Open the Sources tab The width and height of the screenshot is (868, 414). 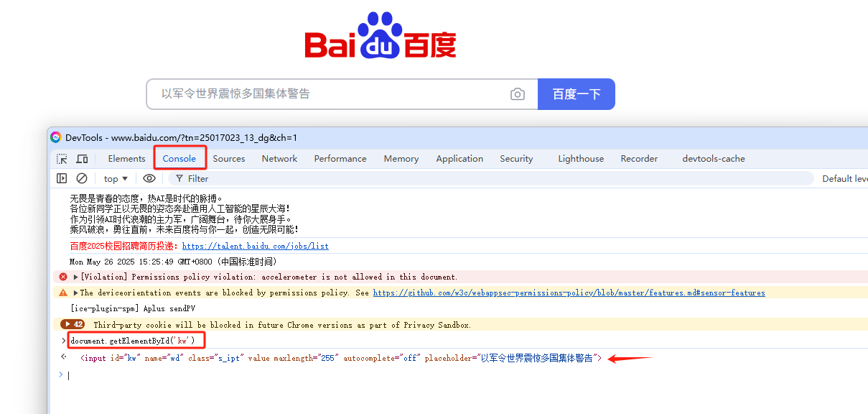pos(229,159)
